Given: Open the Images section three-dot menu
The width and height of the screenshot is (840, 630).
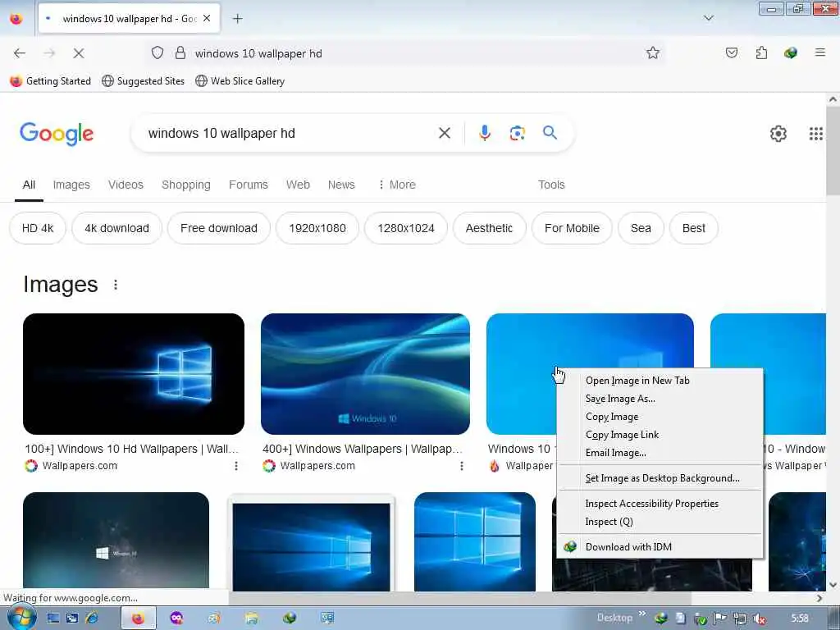Looking at the screenshot, I should click(115, 285).
